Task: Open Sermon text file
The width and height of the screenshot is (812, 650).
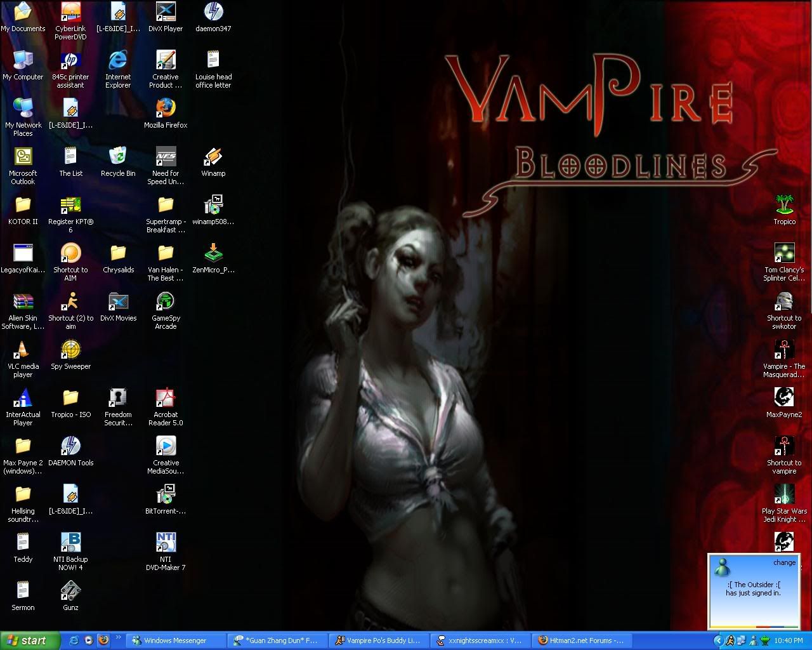Action: pyautogui.click(x=23, y=595)
